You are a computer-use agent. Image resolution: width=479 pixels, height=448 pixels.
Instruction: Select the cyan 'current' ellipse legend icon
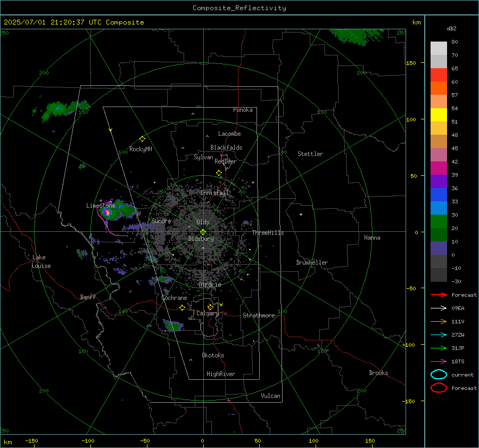click(x=439, y=374)
